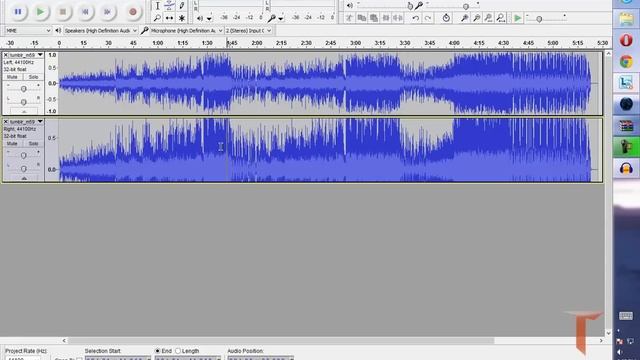Pause playback with the Pause button
This screenshot has height=360, width=640.
(18, 12)
